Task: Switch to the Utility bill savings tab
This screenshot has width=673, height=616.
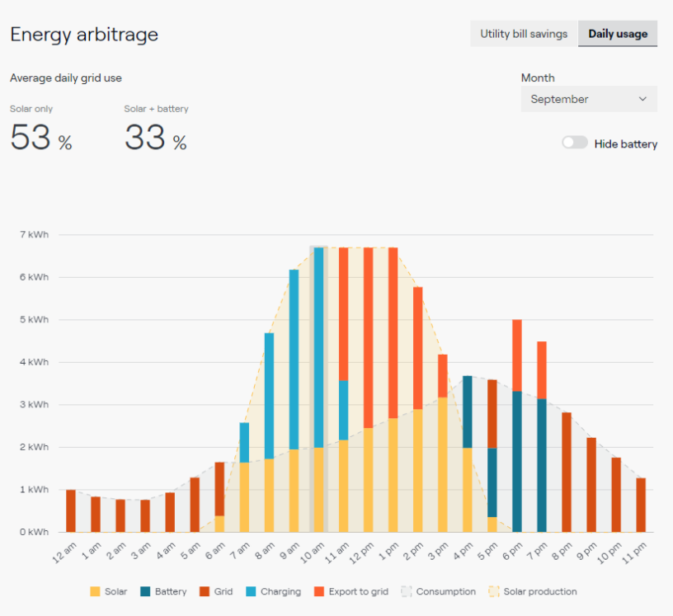Action: [523, 34]
